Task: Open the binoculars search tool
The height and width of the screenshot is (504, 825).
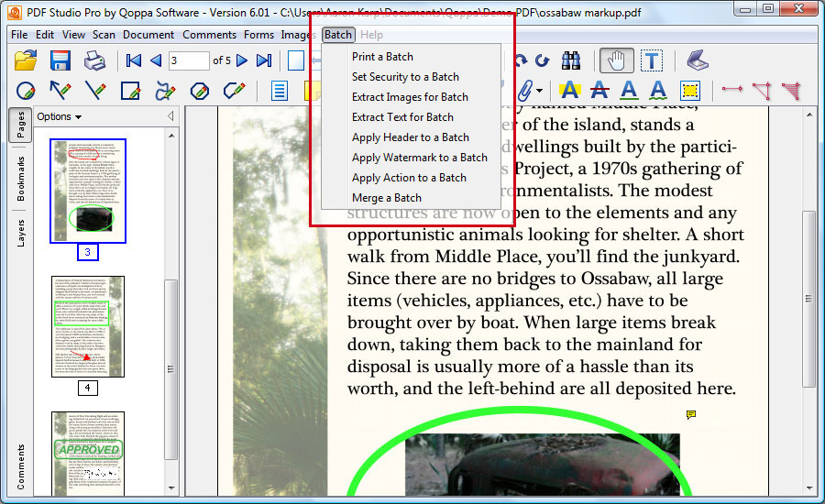Action: coord(571,60)
